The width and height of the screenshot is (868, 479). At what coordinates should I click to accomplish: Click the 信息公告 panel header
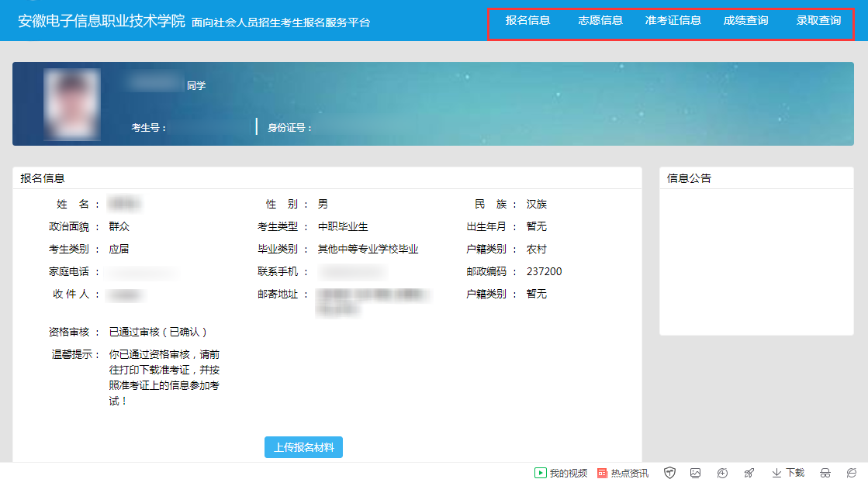click(689, 178)
